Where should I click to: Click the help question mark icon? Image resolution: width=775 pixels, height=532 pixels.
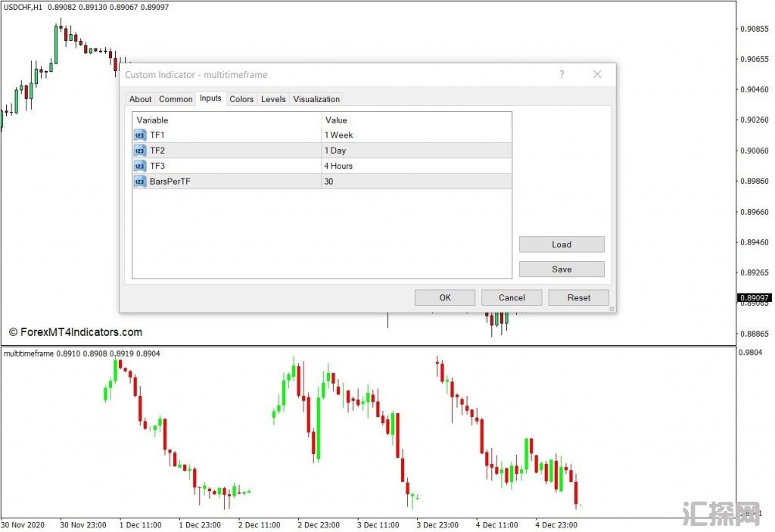pos(562,74)
